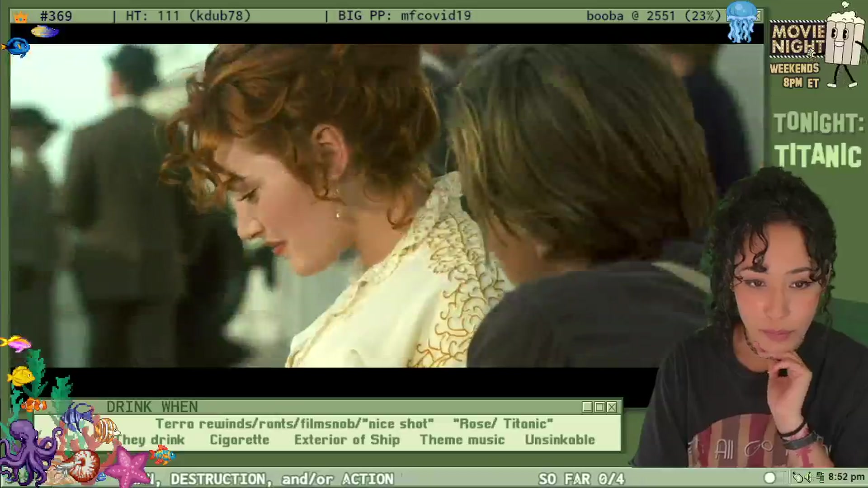Click the Movie Night logo
Image resolution: width=868 pixels, height=488 pixels.
(798, 40)
